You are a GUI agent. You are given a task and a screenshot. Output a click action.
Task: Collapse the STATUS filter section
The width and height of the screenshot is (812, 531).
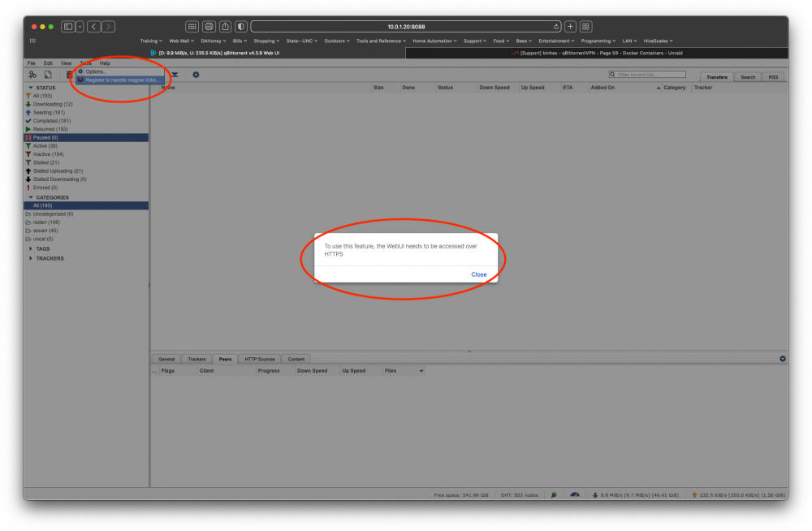pos(31,88)
